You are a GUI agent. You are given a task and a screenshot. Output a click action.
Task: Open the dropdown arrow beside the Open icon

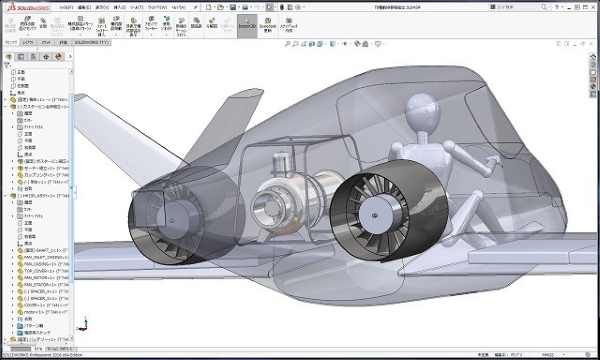226,7
